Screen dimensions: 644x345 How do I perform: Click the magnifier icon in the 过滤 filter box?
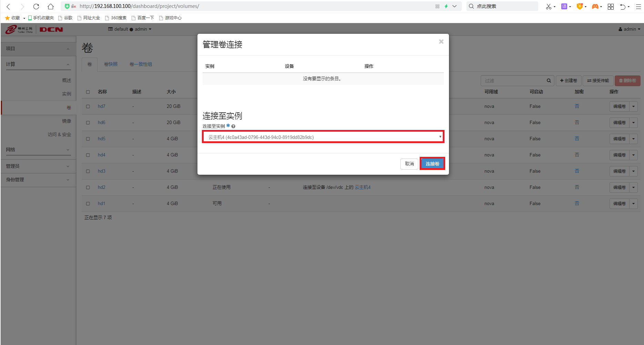(x=549, y=80)
